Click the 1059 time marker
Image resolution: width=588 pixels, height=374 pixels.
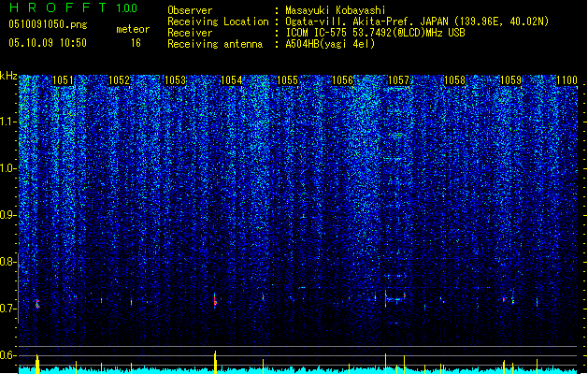click(x=510, y=80)
